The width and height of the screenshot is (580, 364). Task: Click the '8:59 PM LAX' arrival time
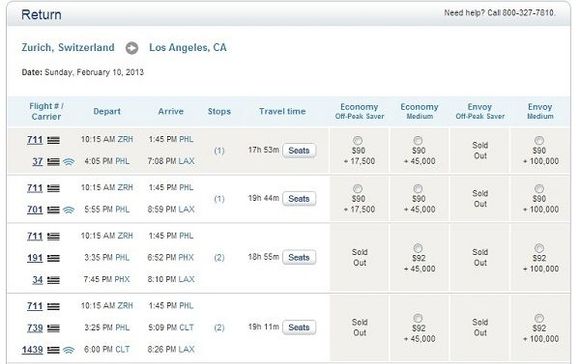point(171,209)
